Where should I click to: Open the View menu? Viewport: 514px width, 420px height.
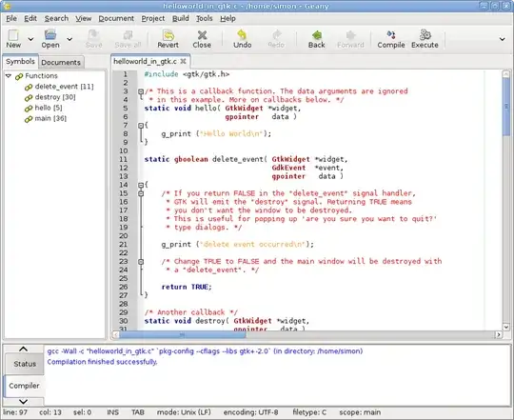click(x=84, y=19)
